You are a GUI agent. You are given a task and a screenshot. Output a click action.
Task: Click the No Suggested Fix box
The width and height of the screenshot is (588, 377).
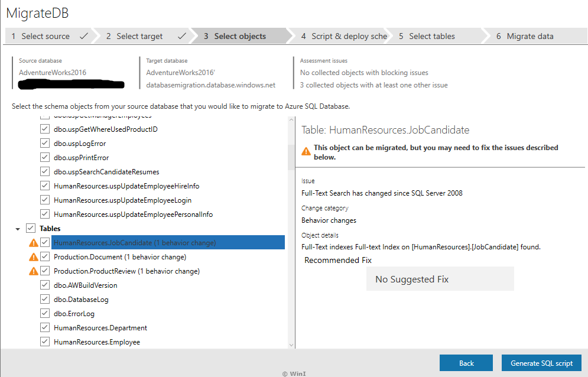coord(440,278)
